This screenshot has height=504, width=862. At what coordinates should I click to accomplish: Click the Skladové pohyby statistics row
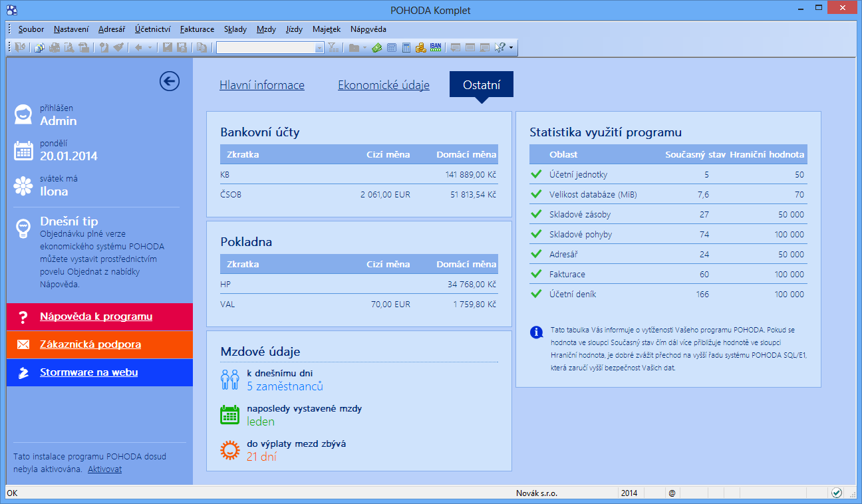(668, 234)
